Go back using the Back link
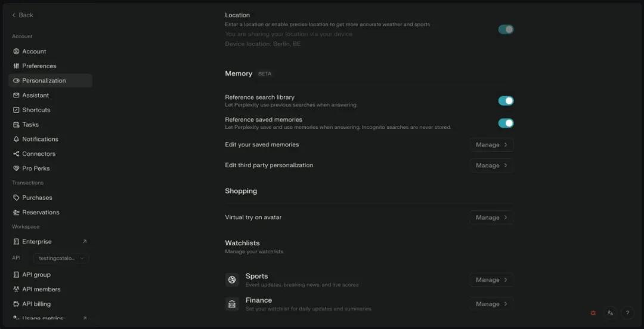644x329 pixels. pos(23,15)
